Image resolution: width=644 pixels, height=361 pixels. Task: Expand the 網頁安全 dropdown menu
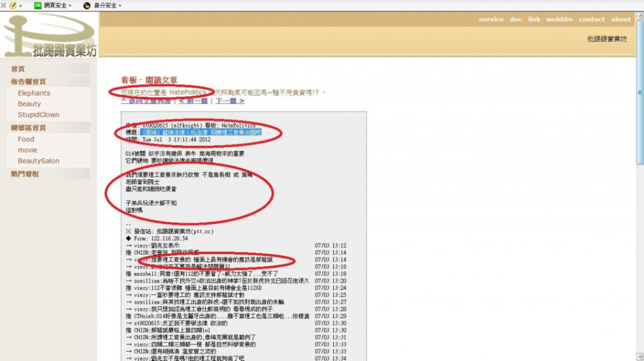point(69,5)
